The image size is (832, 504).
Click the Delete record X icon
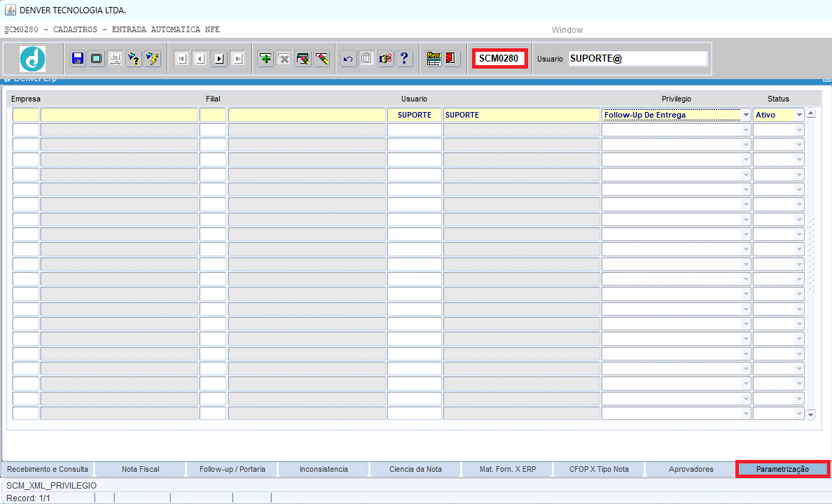284,58
